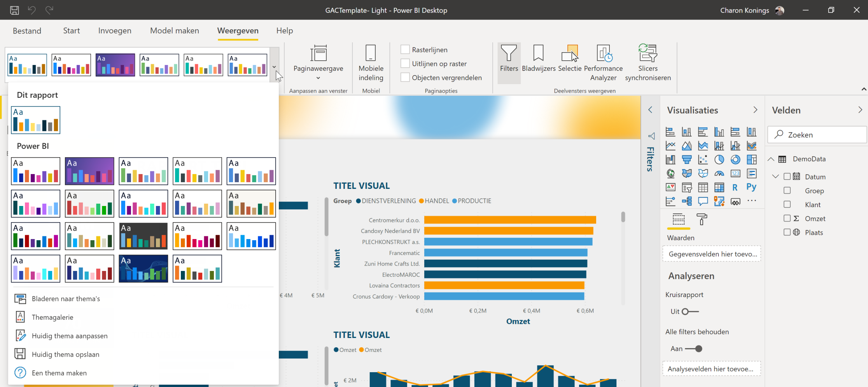Click Slicers synchroniseren button
Screen dimensions: 868x387
(x=648, y=62)
